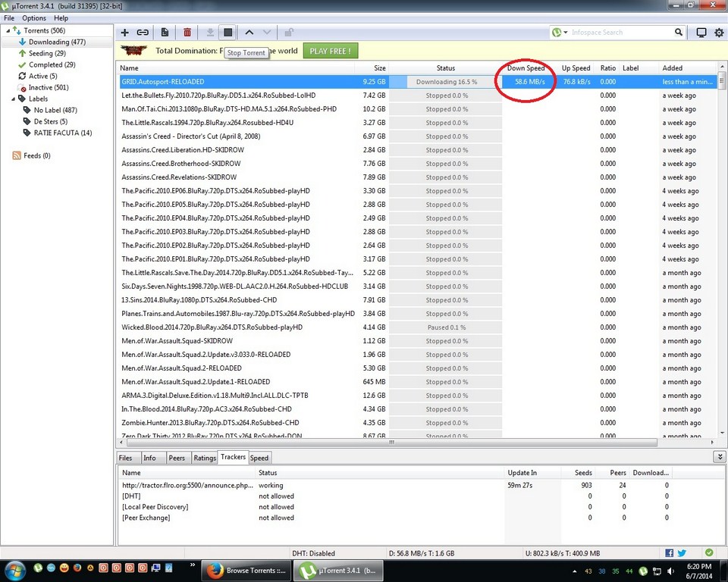Click the Add Torrent plus icon

coord(125,33)
